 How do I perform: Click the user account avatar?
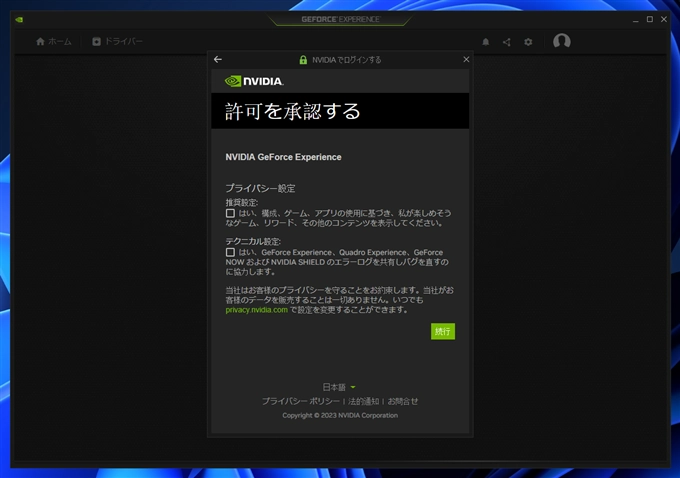tap(562, 41)
